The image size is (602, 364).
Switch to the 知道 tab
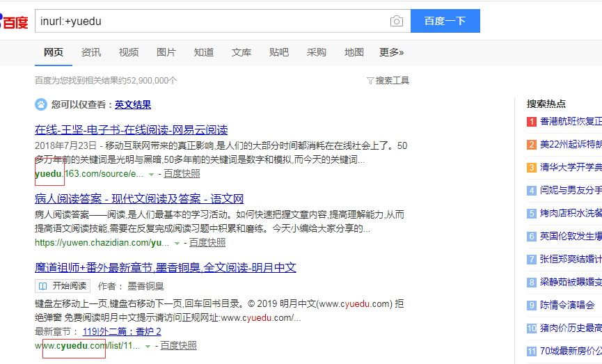pos(204,52)
